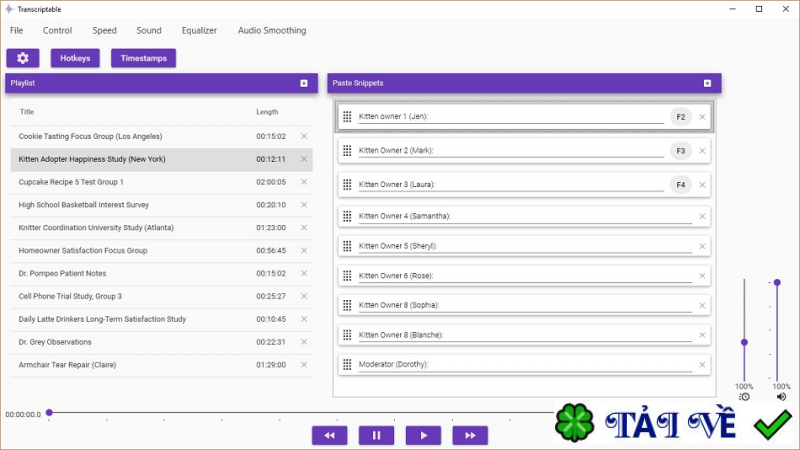Pause the audio playback
800x450 pixels.
(377, 435)
